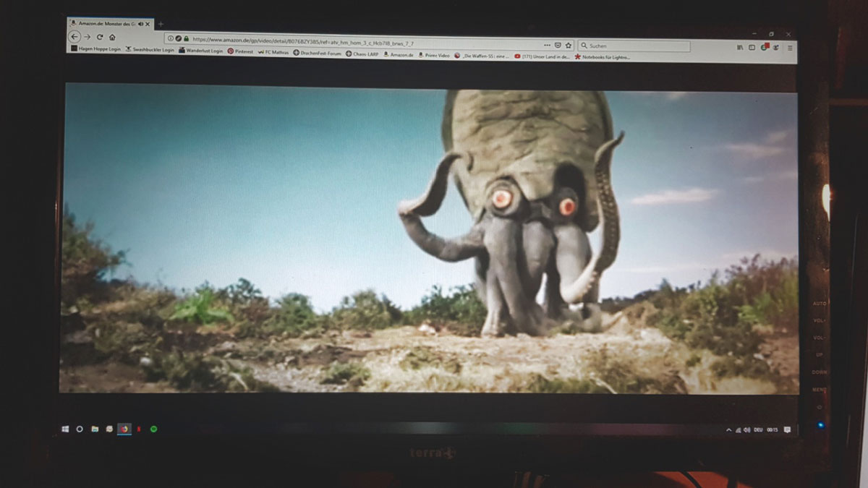Open the Prime Video bookmark
This screenshot has width=868, height=488.
pos(434,55)
